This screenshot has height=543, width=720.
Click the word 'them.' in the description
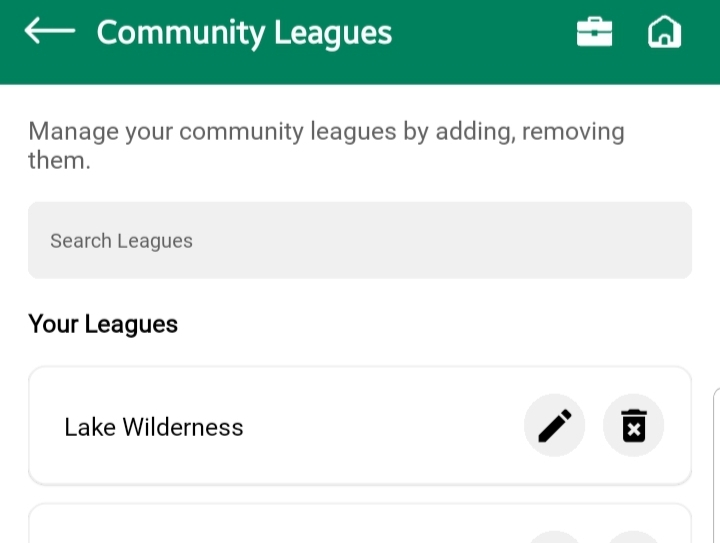59,160
